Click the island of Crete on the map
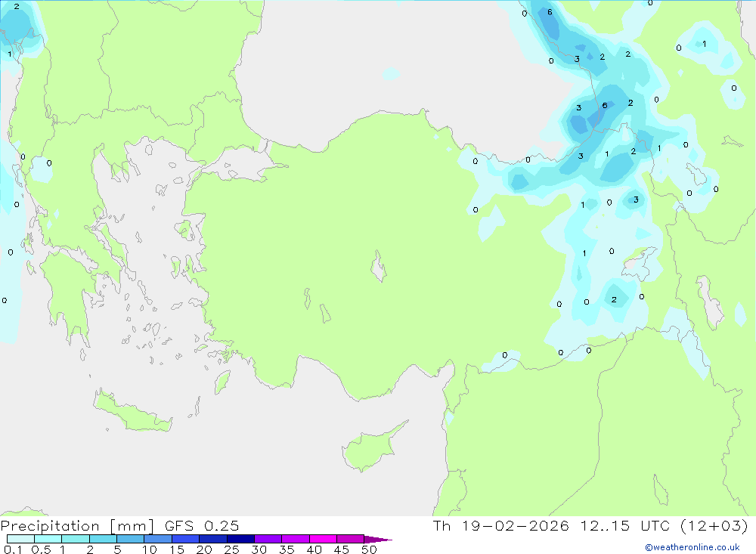The height and width of the screenshot is (554, 756). tap(132, 411)
